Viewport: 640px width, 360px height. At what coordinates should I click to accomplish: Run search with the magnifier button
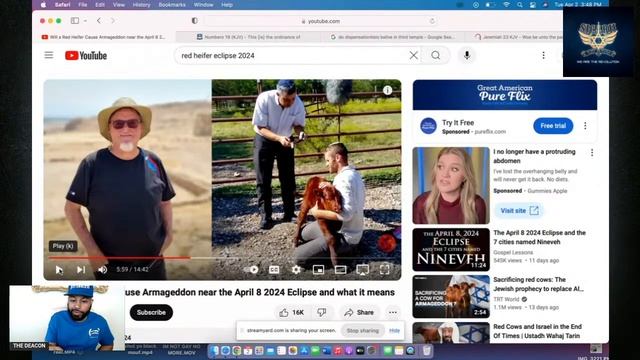click(436, 55)
